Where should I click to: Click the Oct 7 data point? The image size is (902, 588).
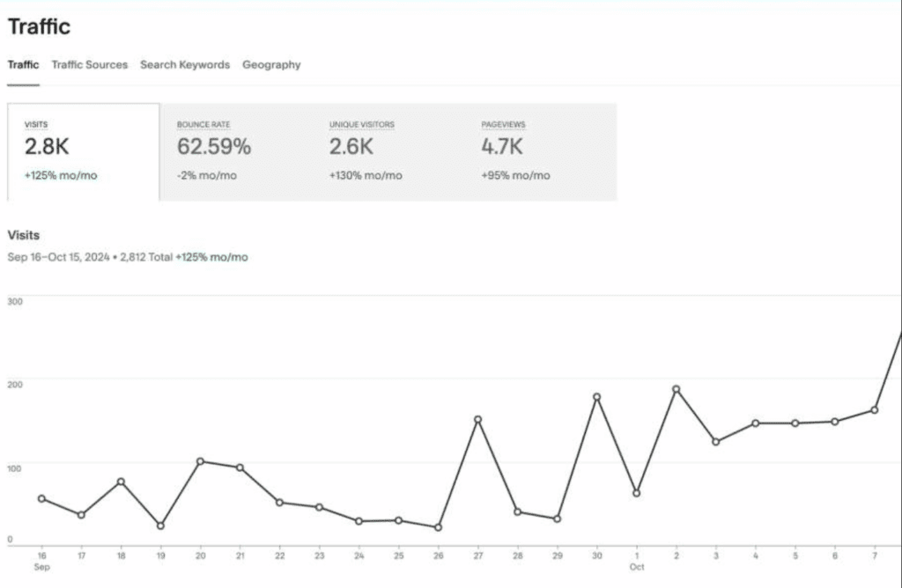point(874,410)
